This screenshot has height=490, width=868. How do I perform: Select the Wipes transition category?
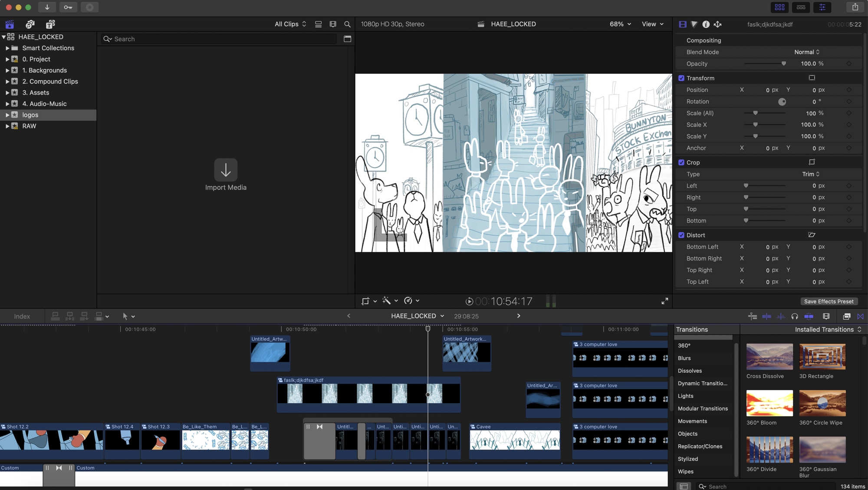tap(685, 471)
